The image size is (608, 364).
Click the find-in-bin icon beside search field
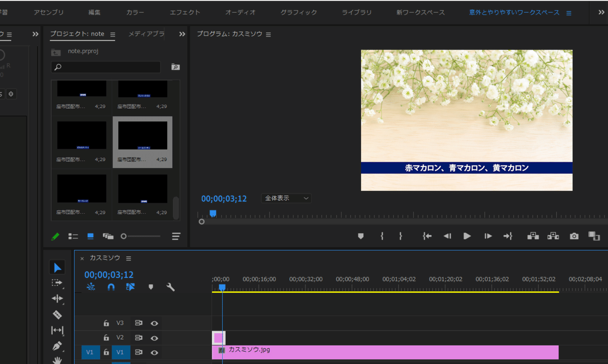click(175, 67)
